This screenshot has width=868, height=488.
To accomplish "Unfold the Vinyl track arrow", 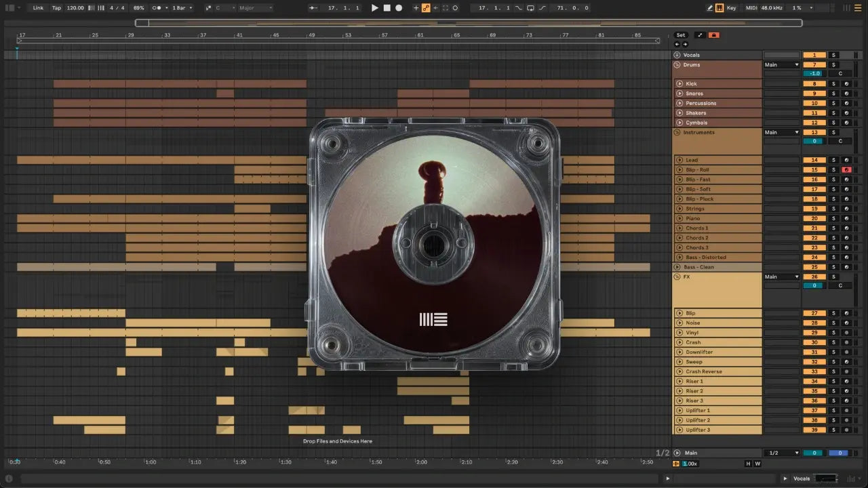I will tap(679, 333).
